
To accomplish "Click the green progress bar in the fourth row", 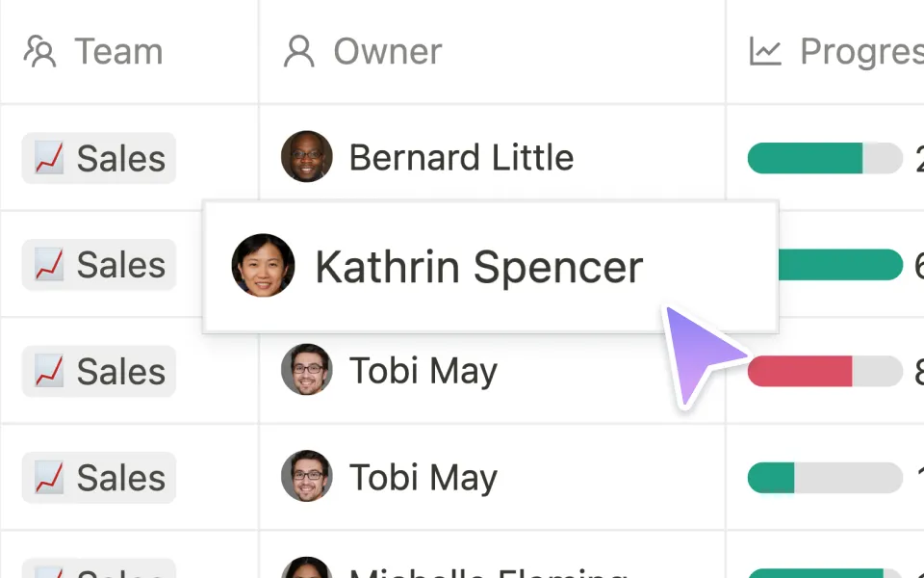I will pyautogui.click(x=823, y=477).
